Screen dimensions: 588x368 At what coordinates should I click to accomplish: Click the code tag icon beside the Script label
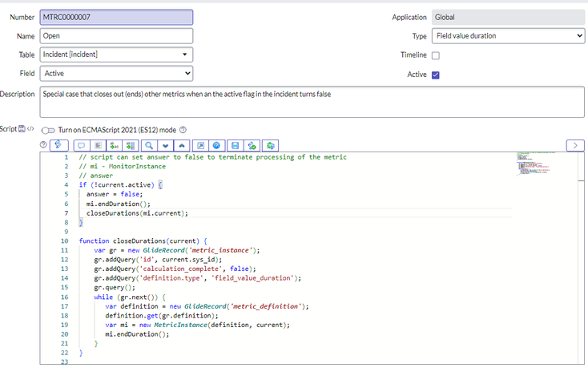(x=30, y=129)
